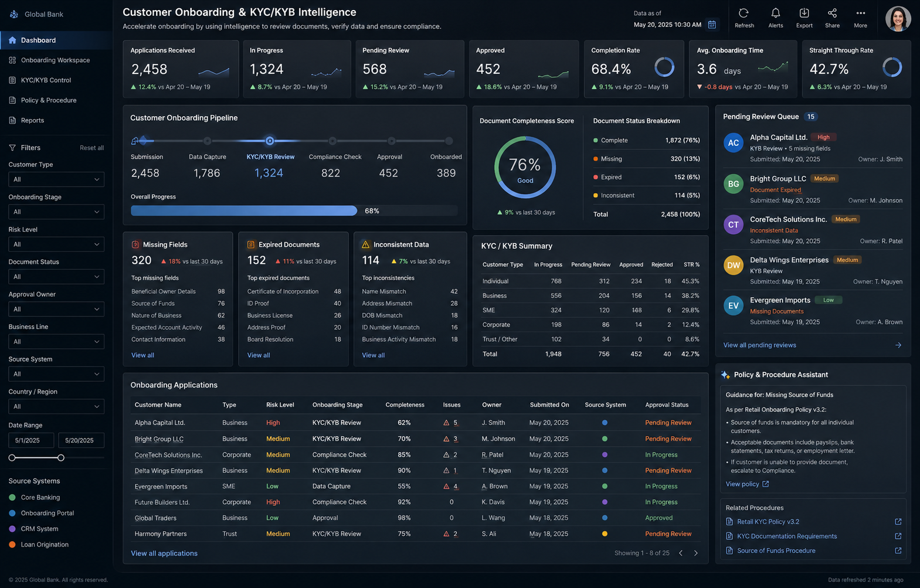This screenshot has height=588, width=920.
Task: Open external link icon for KYC Documentation Requirements
Action: pyautogui.click(x=898, y=536)
